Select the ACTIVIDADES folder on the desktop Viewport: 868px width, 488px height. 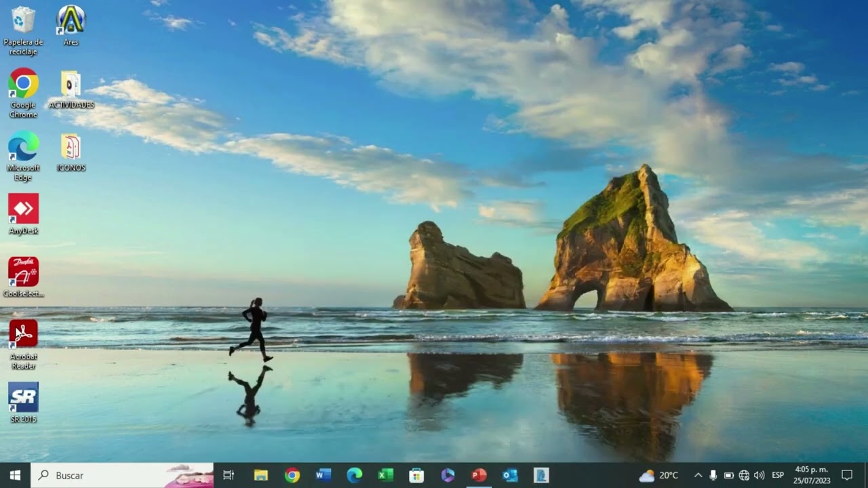(71, 89)
